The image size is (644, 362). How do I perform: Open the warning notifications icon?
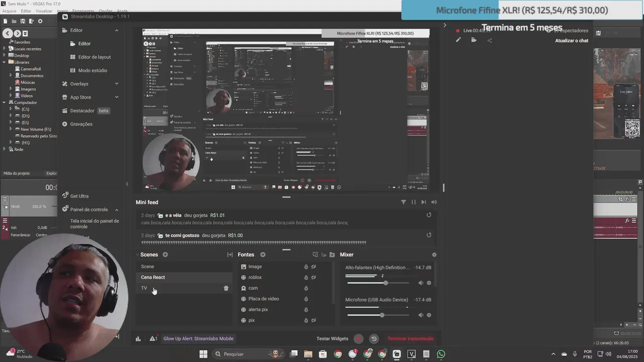click(153, 339)
